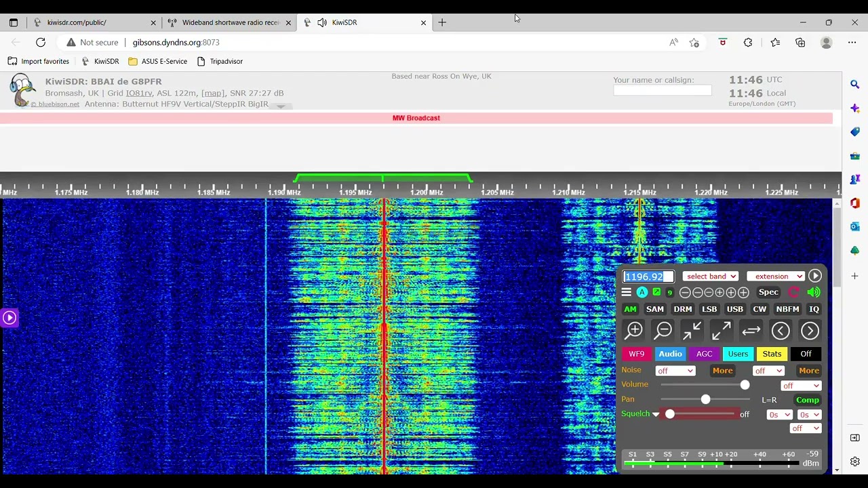Toggle the Comp compression button

pos(808,400)
